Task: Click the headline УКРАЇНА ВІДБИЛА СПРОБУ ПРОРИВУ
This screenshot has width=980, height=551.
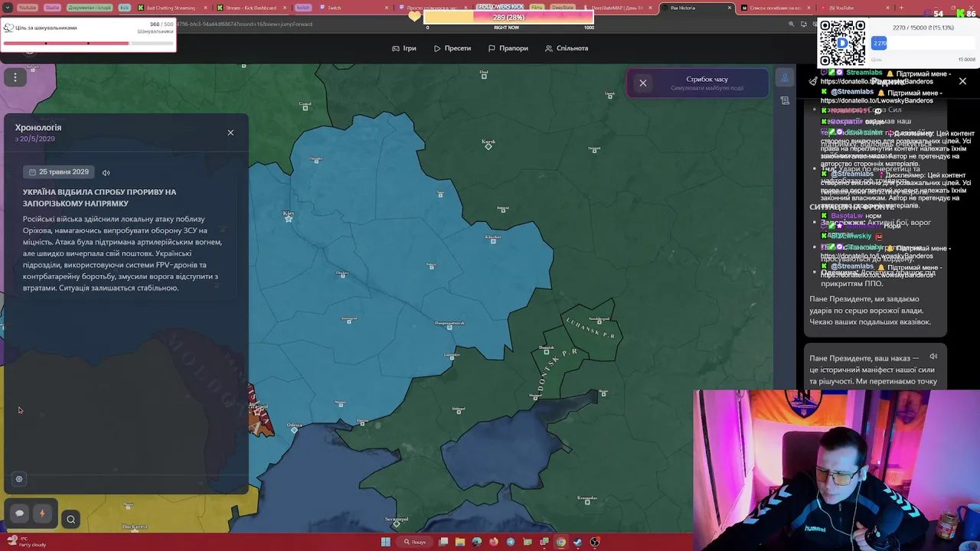Action: click(100, 197)
